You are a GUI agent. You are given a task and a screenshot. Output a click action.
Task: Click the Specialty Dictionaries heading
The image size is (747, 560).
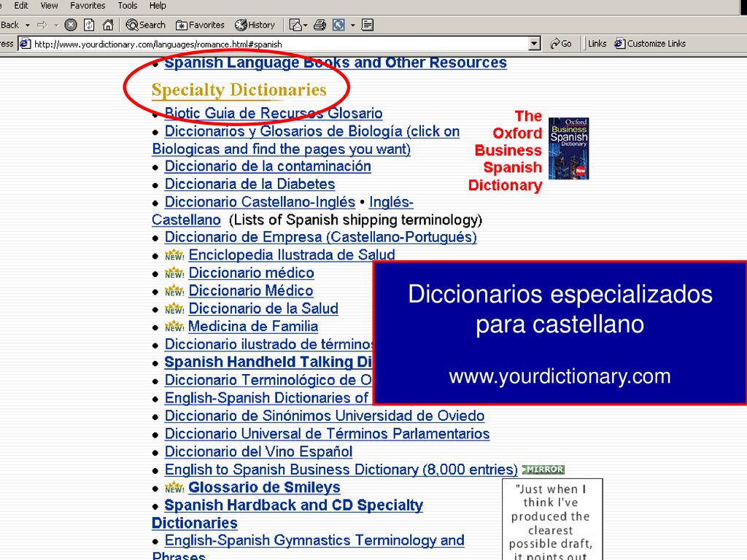tap(239, 90)
